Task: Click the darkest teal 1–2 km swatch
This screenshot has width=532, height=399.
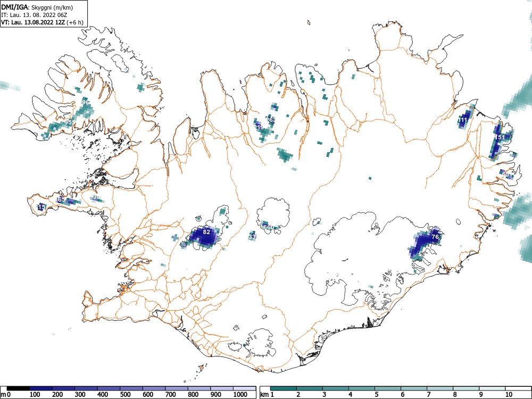Action: pyautogui.click(x=284, y=388)
